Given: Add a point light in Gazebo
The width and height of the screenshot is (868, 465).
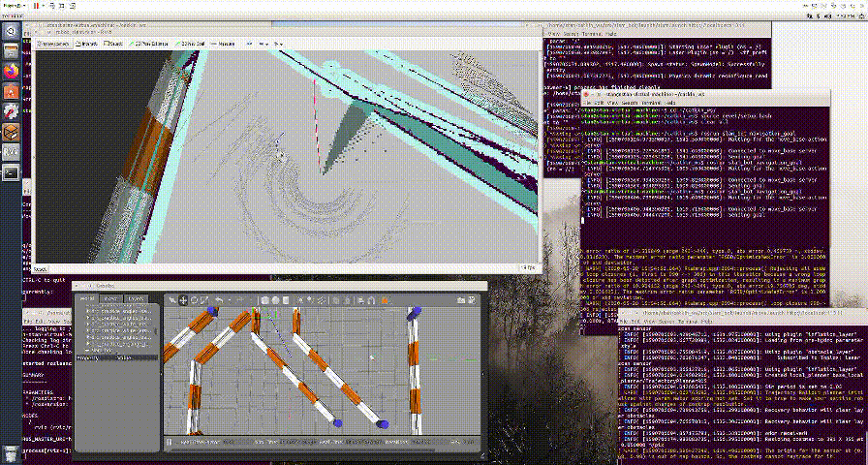Looking at the screenshot, I should coord(299,300).
